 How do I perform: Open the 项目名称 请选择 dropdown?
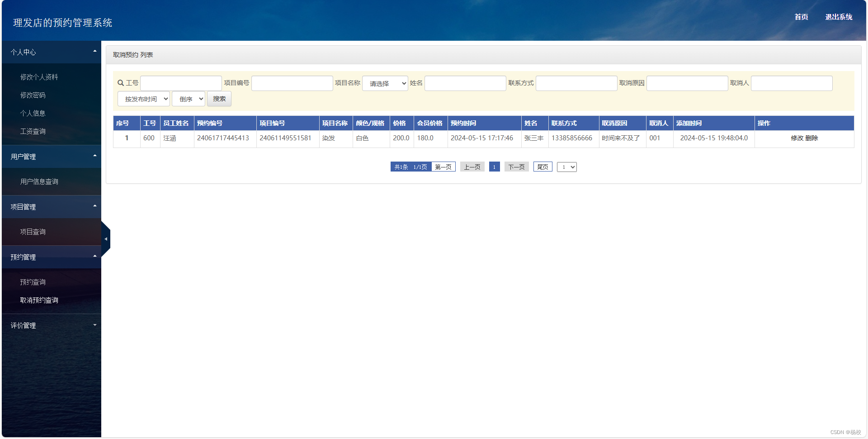(x=385, y=83)
